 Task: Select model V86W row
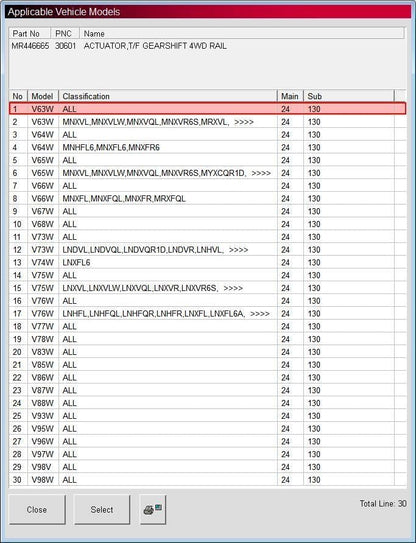pos(207,377)
